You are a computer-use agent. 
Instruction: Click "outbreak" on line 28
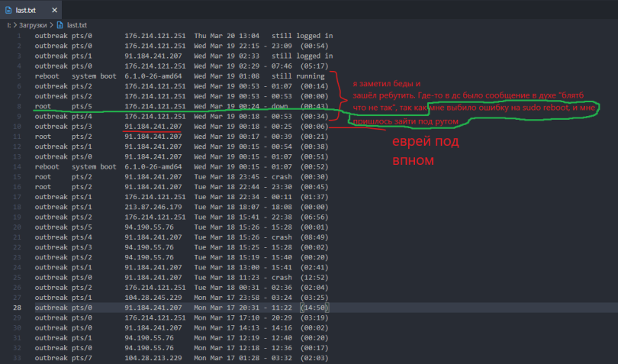coord(51,308)
